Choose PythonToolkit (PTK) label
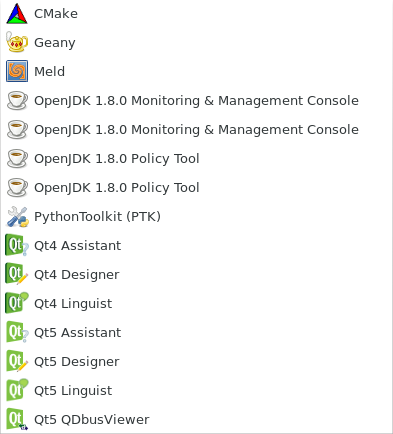Screen dimensions: 393x434 point(97,217)
